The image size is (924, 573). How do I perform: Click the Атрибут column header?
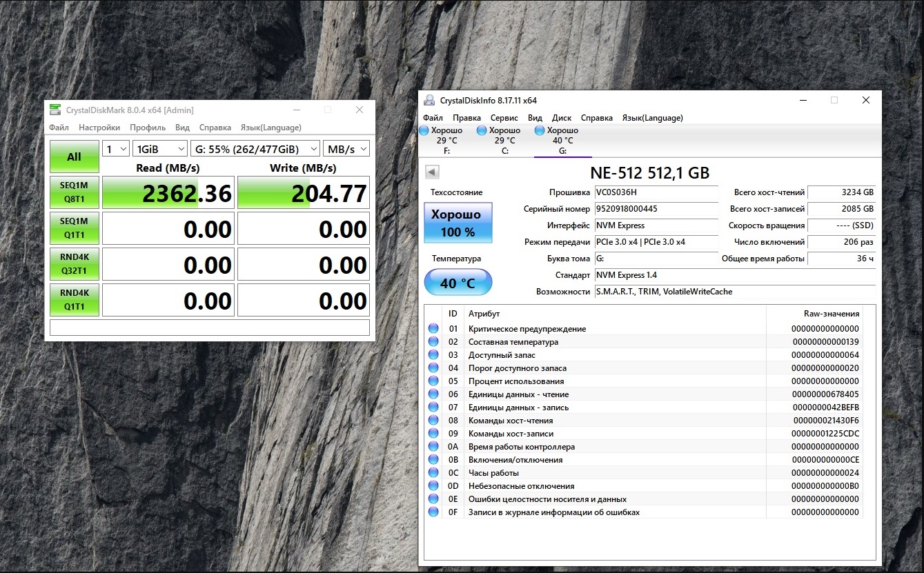pyautogui.click(x=615, y=314)
